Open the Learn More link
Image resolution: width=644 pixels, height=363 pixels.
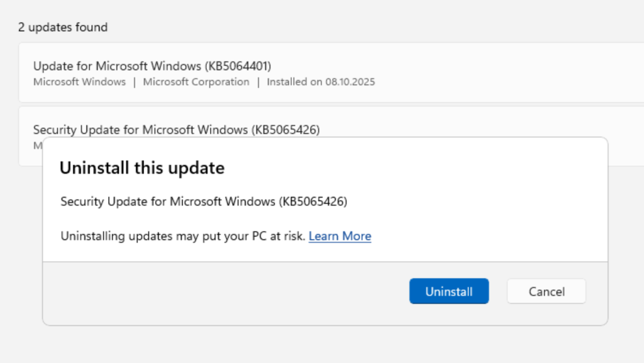pyautogui.click(x=340, y=236)
